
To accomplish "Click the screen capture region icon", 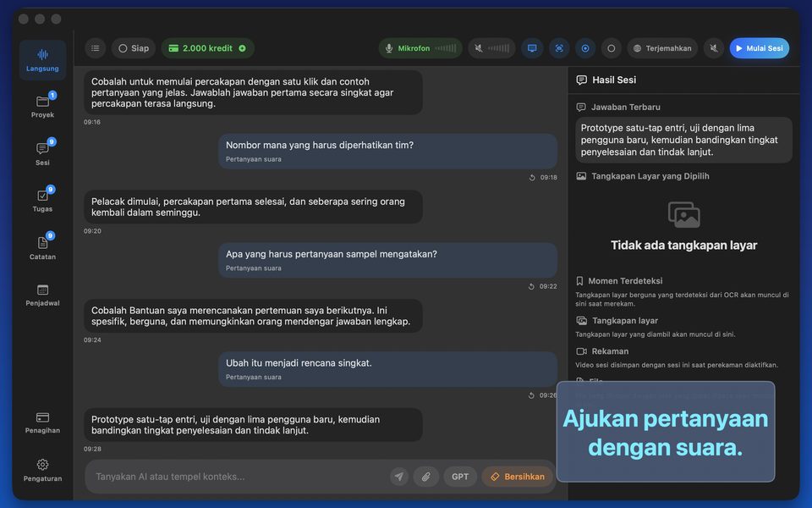I will 559,48.
